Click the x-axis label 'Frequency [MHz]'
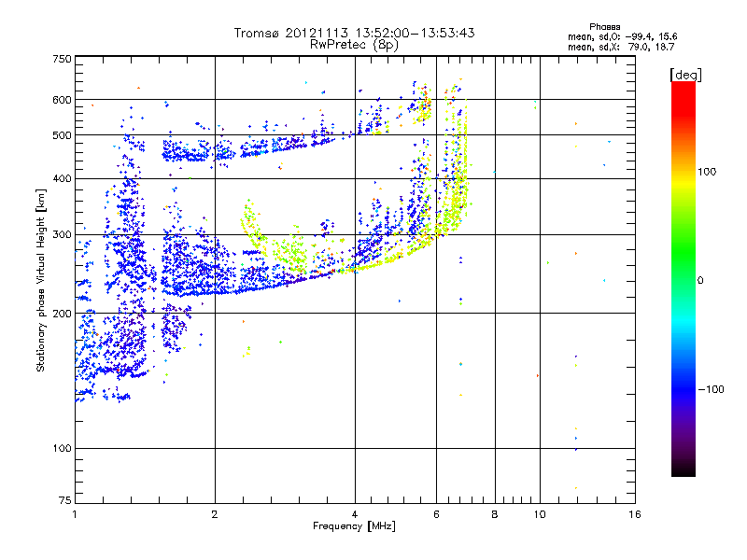This screenshot has width=747, height=560. pos(354,526)
